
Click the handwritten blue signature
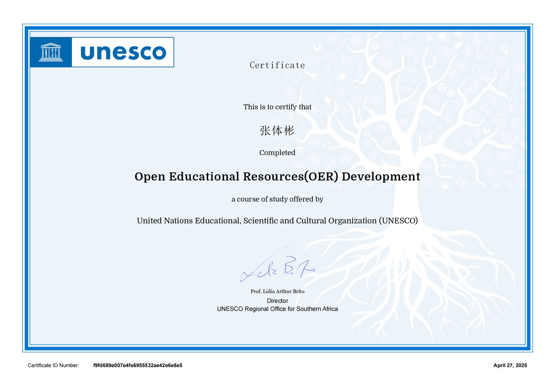(277, 264)
